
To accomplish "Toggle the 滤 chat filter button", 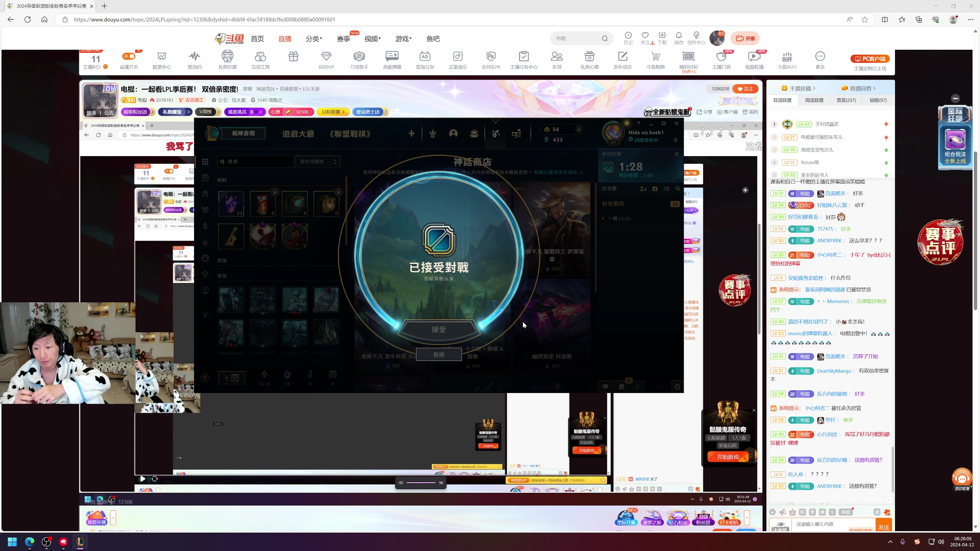I will point(877,512).
